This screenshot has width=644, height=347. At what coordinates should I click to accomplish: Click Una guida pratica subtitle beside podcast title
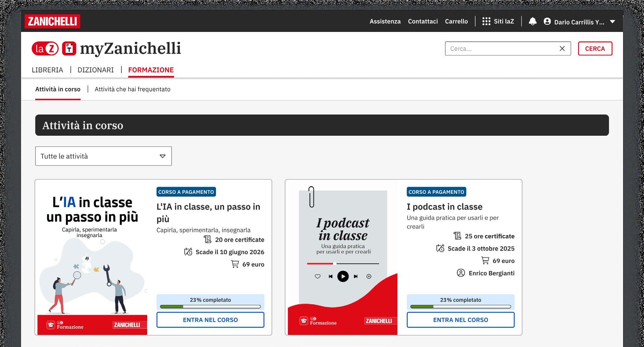coord(452,222)
